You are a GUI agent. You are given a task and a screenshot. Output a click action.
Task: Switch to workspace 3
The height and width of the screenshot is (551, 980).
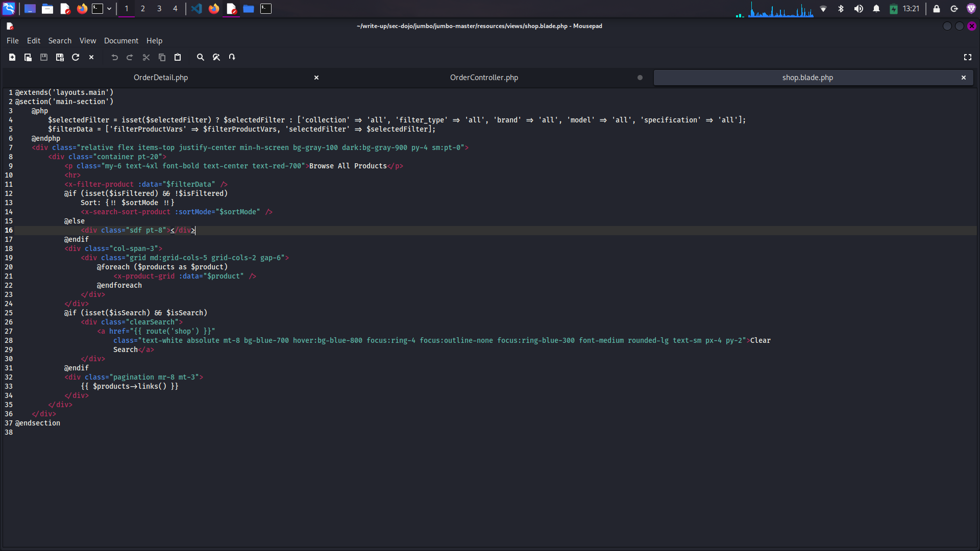(159, 9)
